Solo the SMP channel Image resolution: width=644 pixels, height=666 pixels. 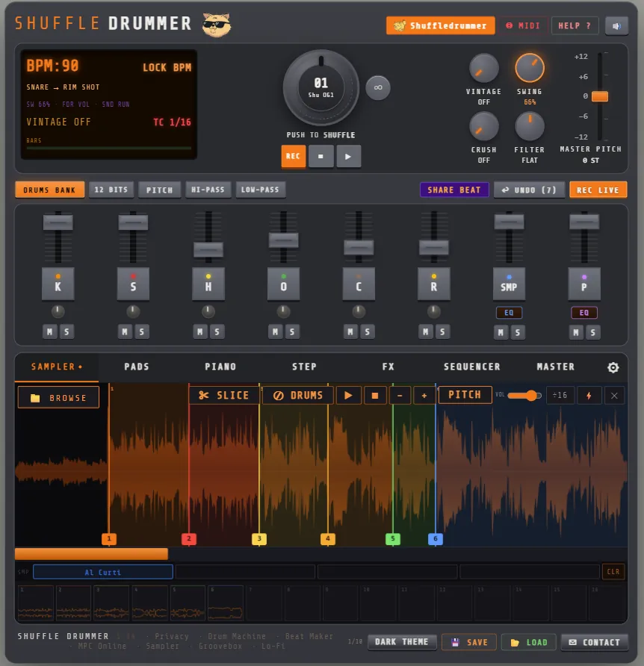tap(517, 332)
